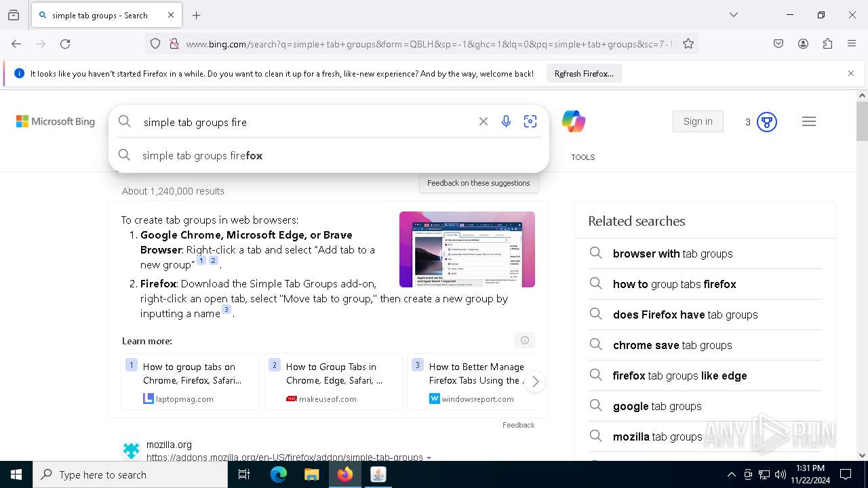Click into the Bing search text field
The height and width of the screenshot is (488, 868).
(305, 122)
